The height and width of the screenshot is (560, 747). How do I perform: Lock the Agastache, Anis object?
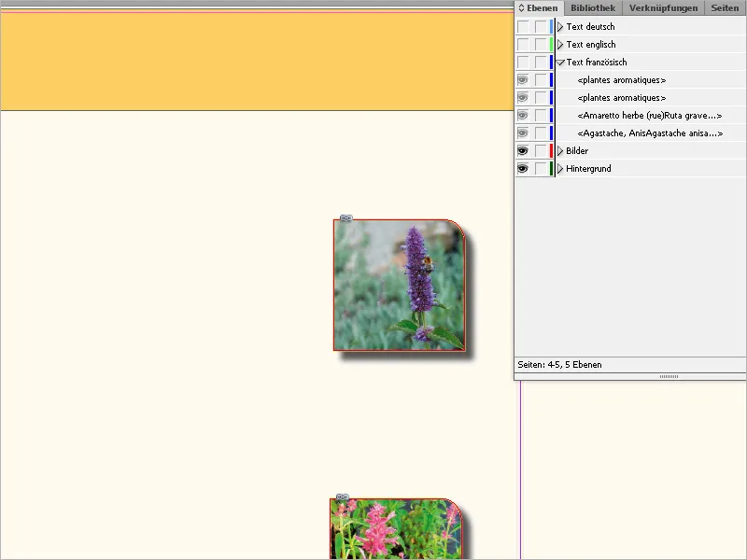point(541,133)
